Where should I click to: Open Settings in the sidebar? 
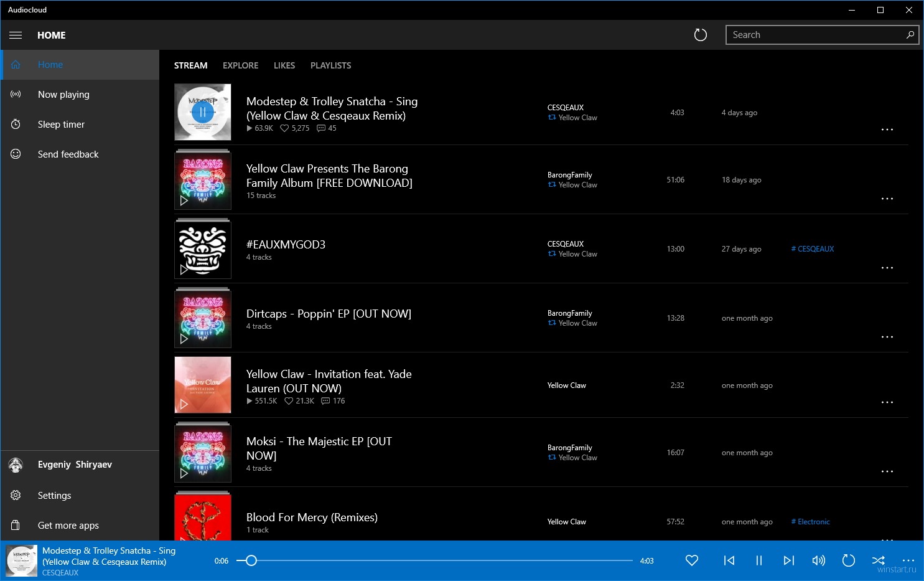(x=80, y=496)
